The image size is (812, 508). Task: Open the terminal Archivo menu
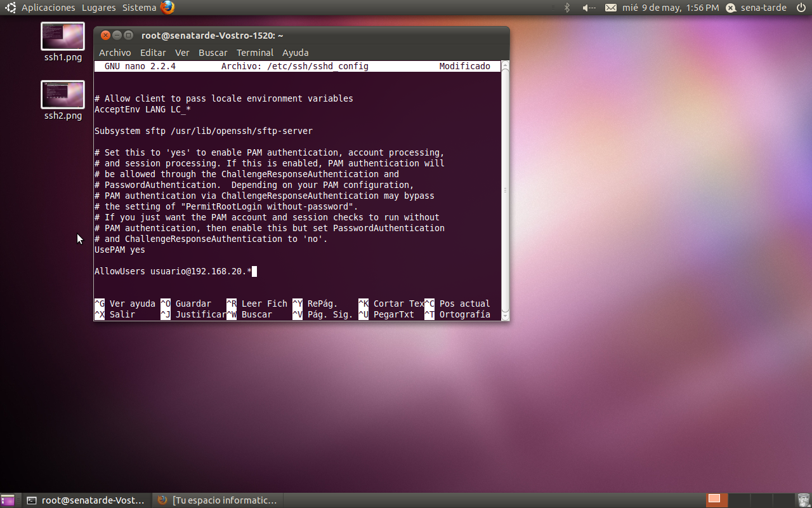[x=115, y=53]
